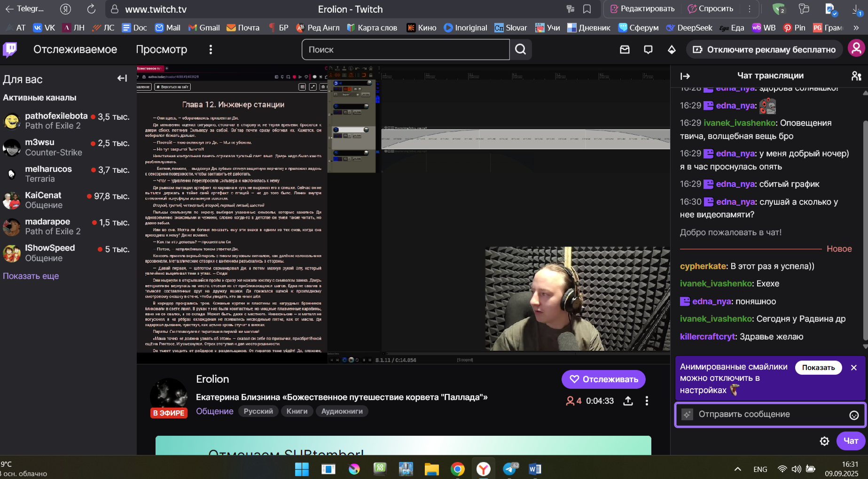Go back with the browser arrow
The image size is (868, 479).
click(x=9, y=9)
